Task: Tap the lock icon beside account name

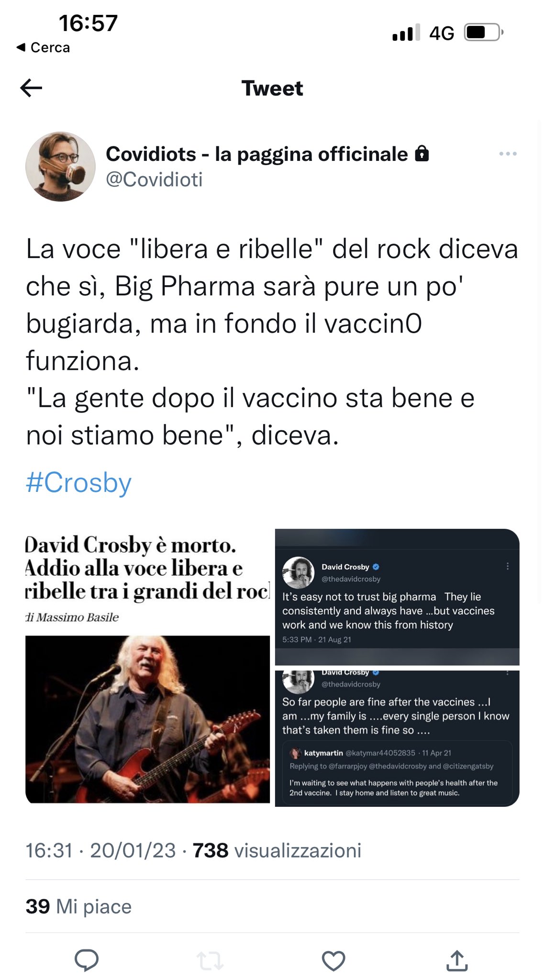Action: [x=422, y=154]
